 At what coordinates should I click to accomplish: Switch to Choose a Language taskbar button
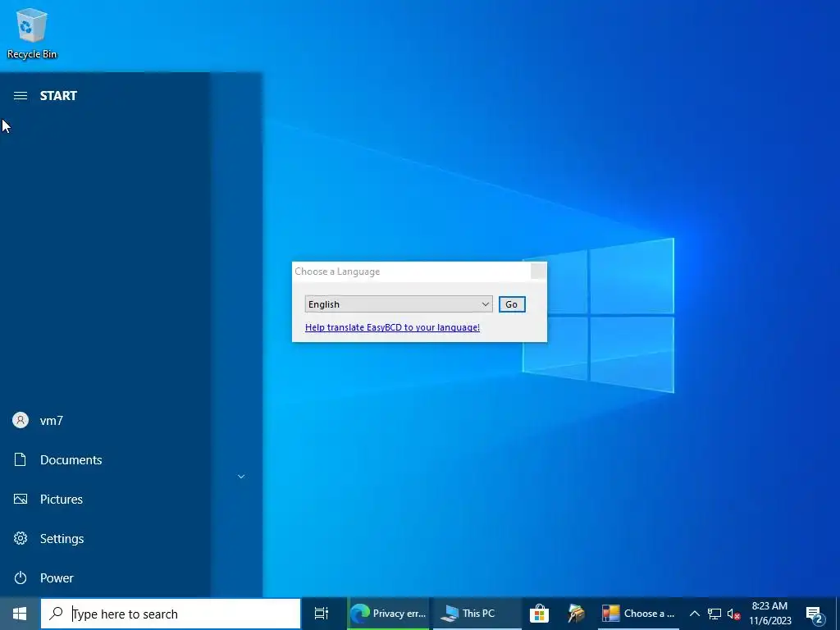click(x=638, y=614)
